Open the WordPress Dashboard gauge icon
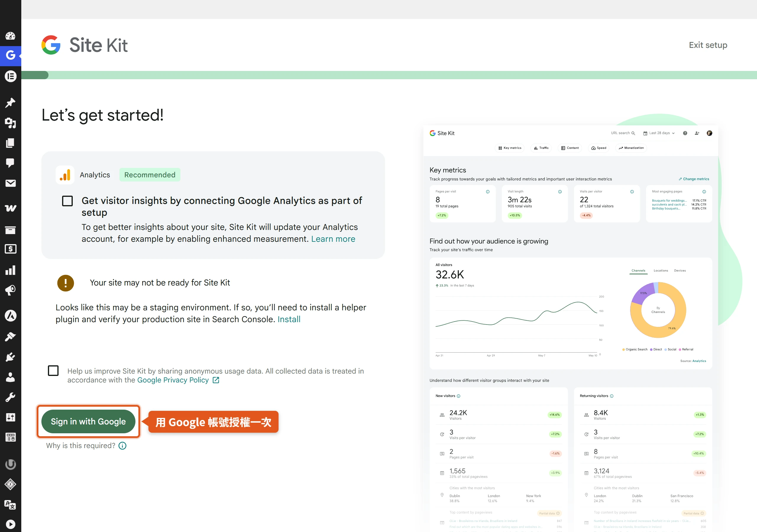Image resolution: width=757 pixels, height=532 pixels. pyautogui.click(x=10, y=36)
